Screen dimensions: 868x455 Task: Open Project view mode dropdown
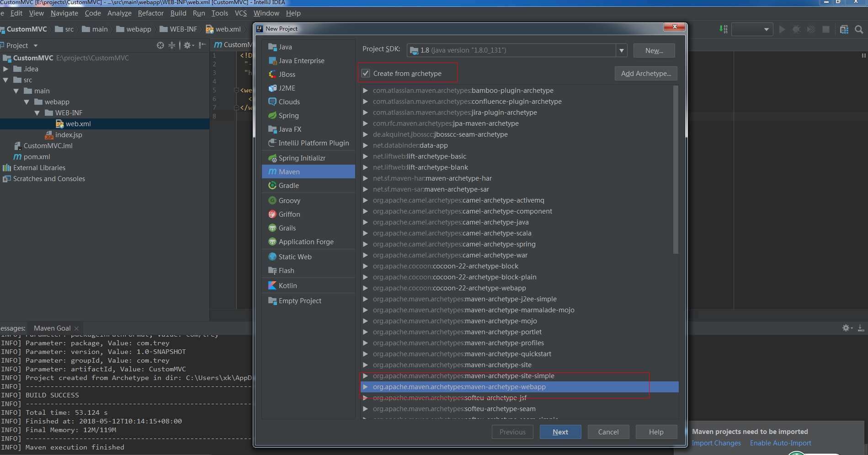pyautogui.click(x=36, y=46)
